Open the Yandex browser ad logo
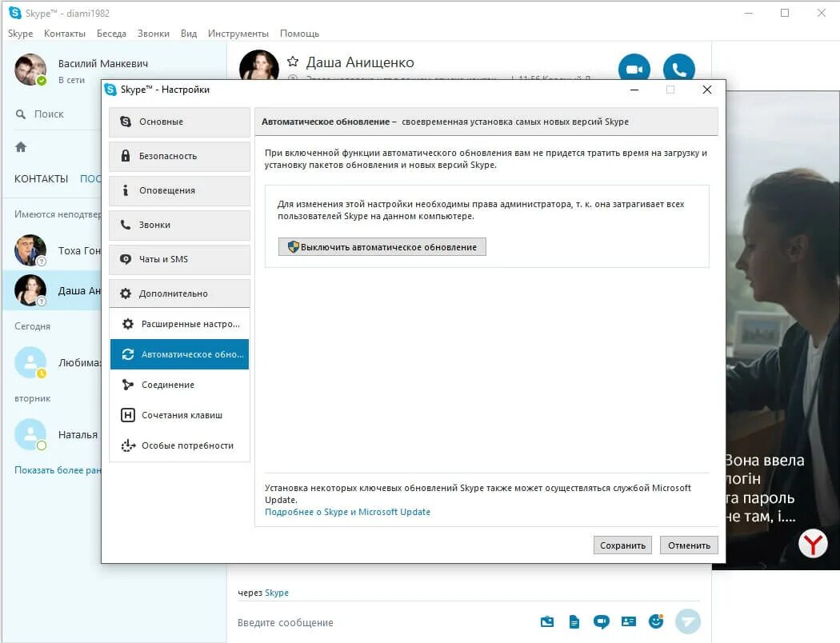Viewport: 840px width, 643px height. click(813, 543)
